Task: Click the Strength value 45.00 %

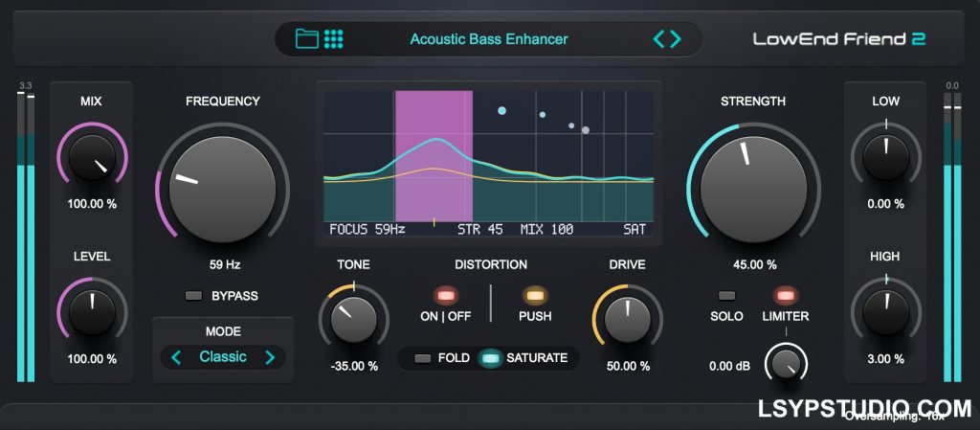Action: pyautogui.click(x=755, y=264)
